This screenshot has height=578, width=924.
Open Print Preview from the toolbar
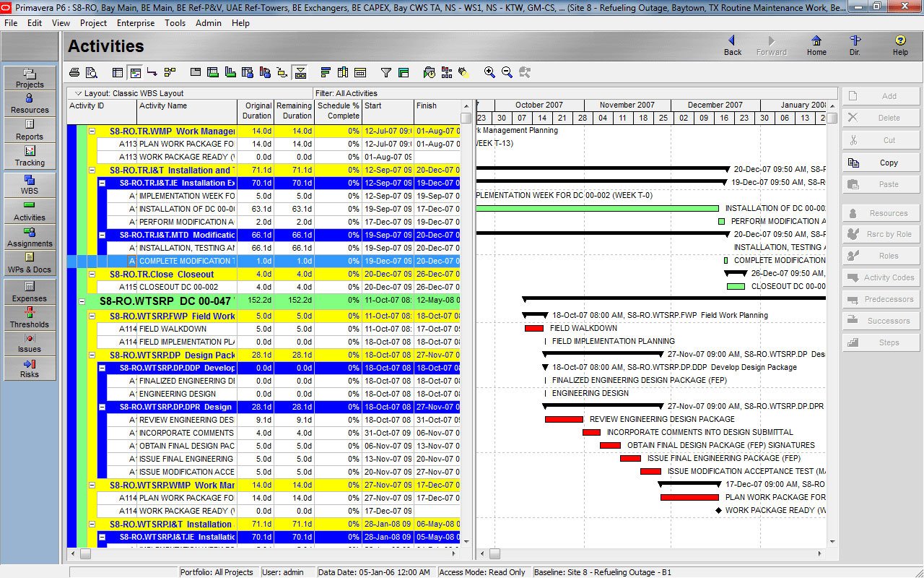(92, 72)
